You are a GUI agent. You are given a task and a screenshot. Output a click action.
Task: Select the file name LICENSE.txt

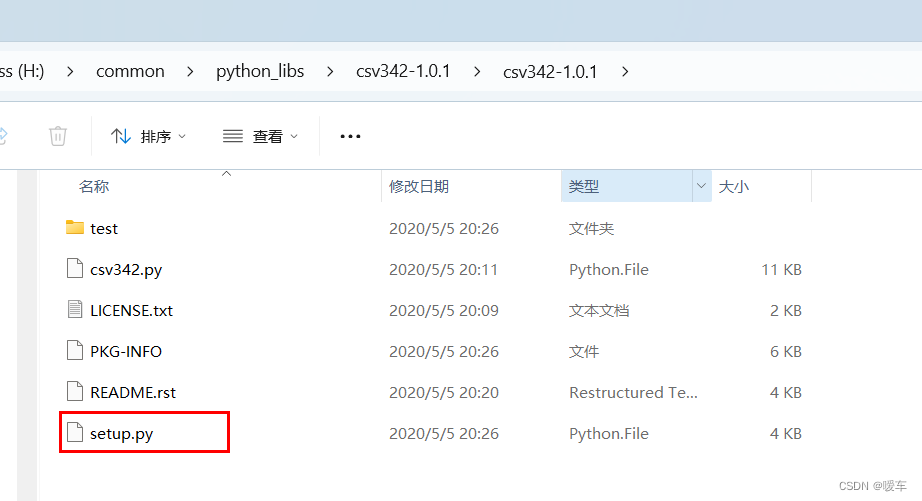[132, 310]
